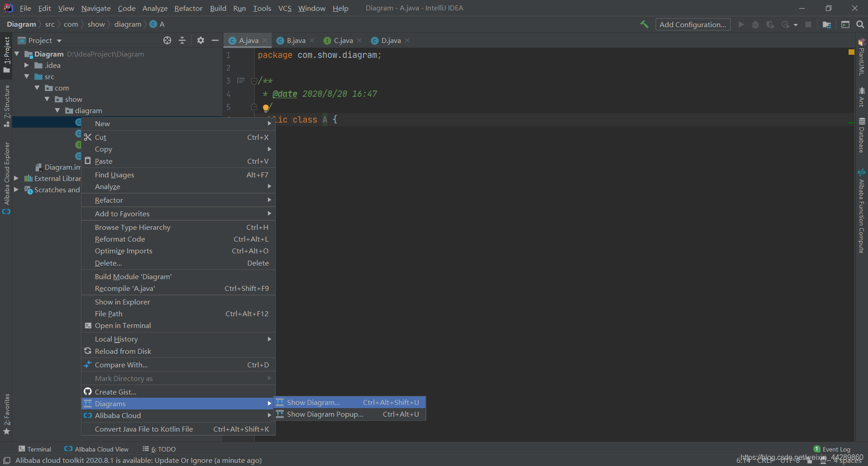868x466 pixels.
Task: Open Project panel settings gear
Action: point(201,40)
